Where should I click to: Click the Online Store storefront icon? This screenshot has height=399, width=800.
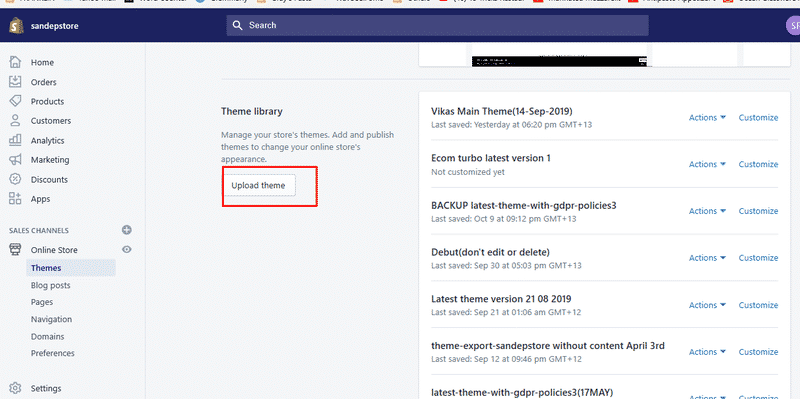15,250
